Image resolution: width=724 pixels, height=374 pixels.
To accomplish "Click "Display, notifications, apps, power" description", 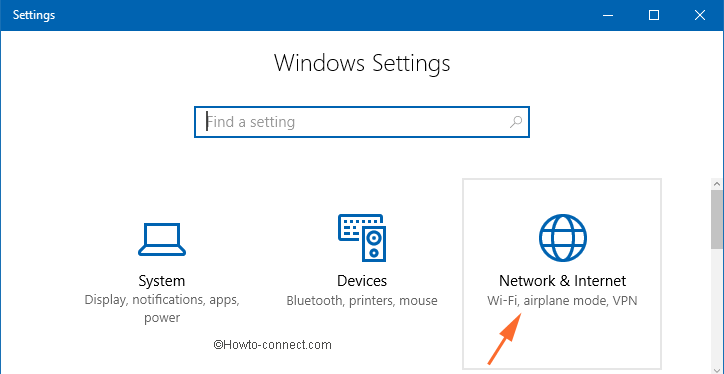I will coord(162,309).
